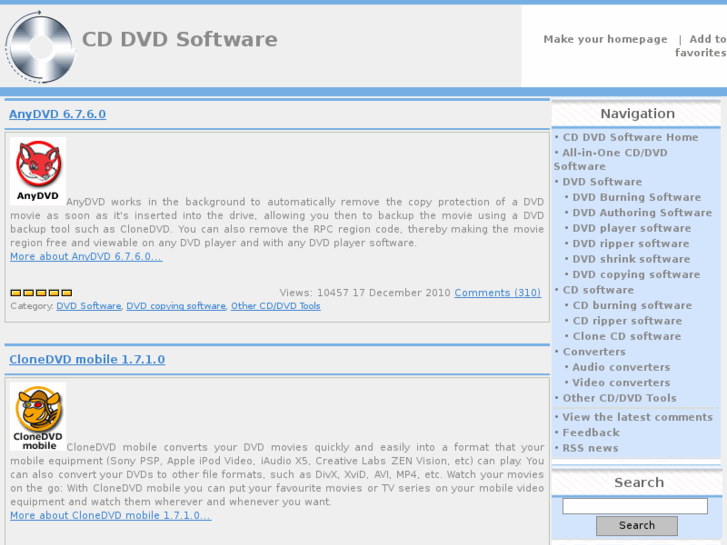Open Audio converters in Navigation

point(621,367)
